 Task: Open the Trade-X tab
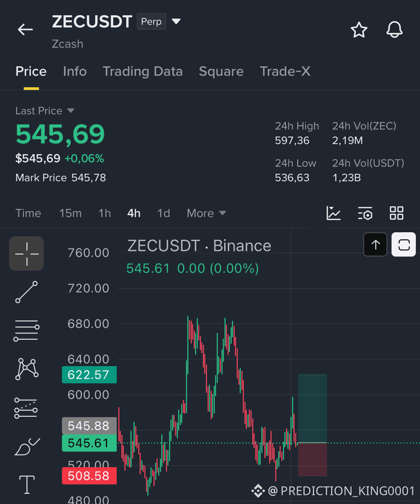(x=285, y=71)
